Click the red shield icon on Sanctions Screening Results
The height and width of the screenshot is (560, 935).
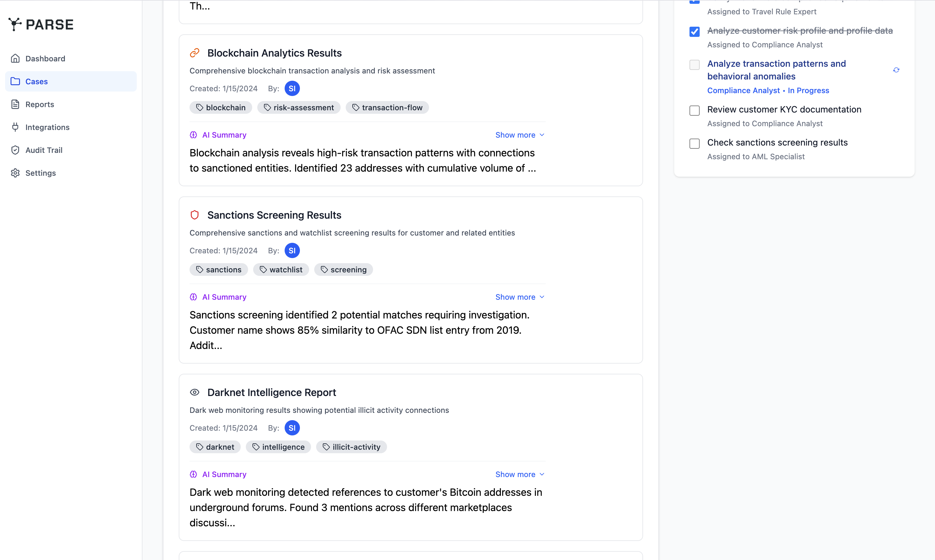click(195, 215)
